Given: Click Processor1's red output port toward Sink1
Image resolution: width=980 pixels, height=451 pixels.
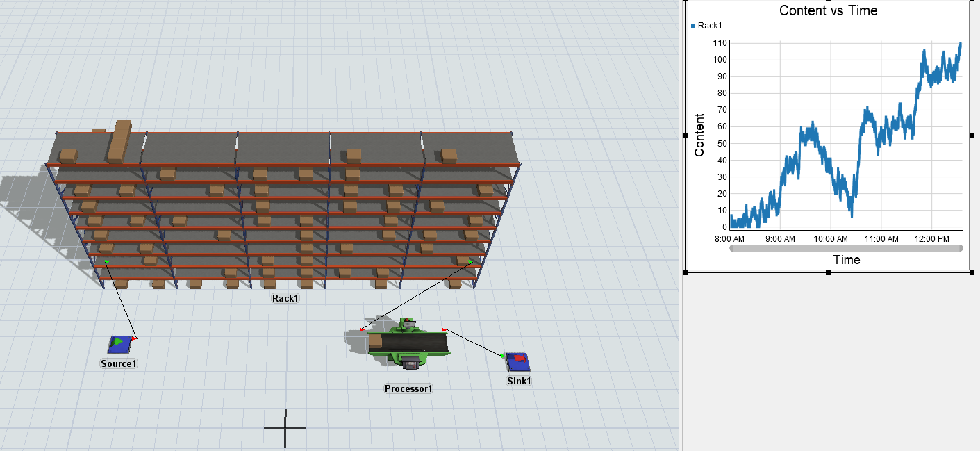Looking at the screenshot, I should (x=445, y=329).
